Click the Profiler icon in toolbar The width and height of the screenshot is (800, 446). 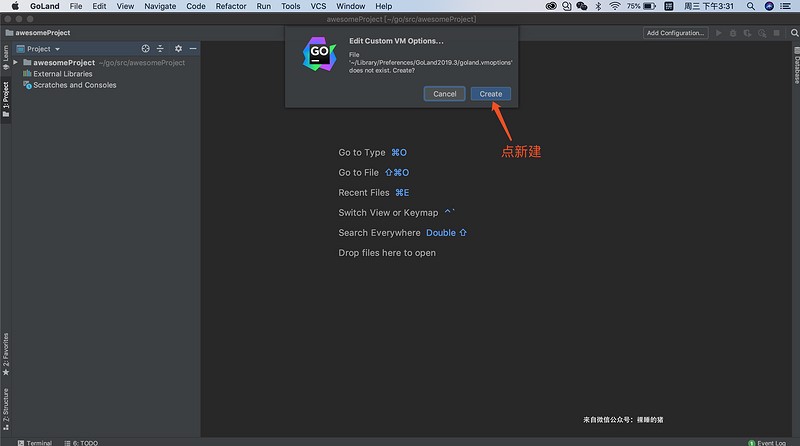[x=762, y=33]
